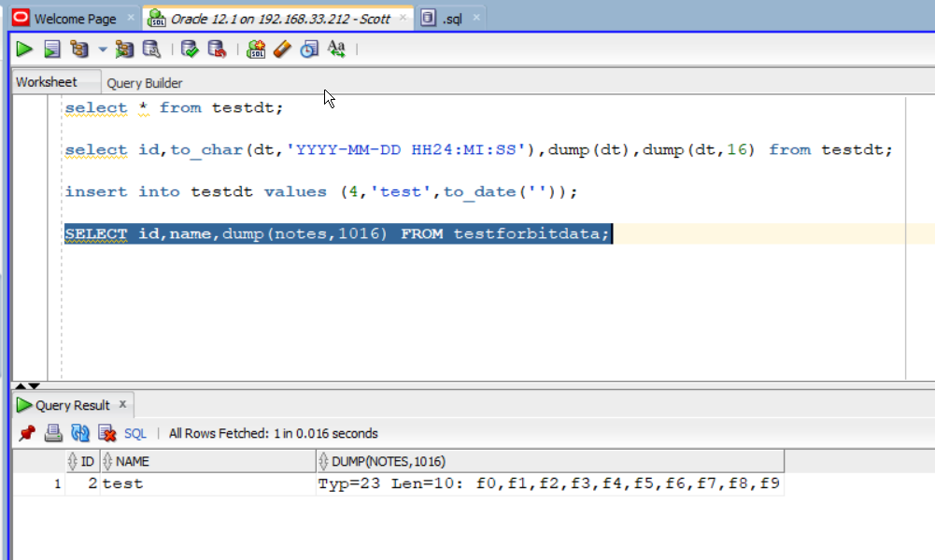Click the Run Script toolbar icon
935x560 pixels.
[52, 49]
